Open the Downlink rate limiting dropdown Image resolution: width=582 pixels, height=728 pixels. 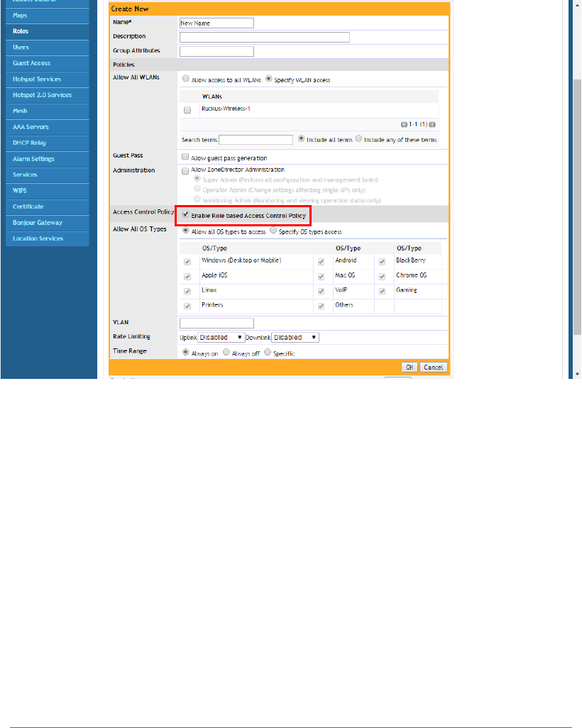point(295,338)
